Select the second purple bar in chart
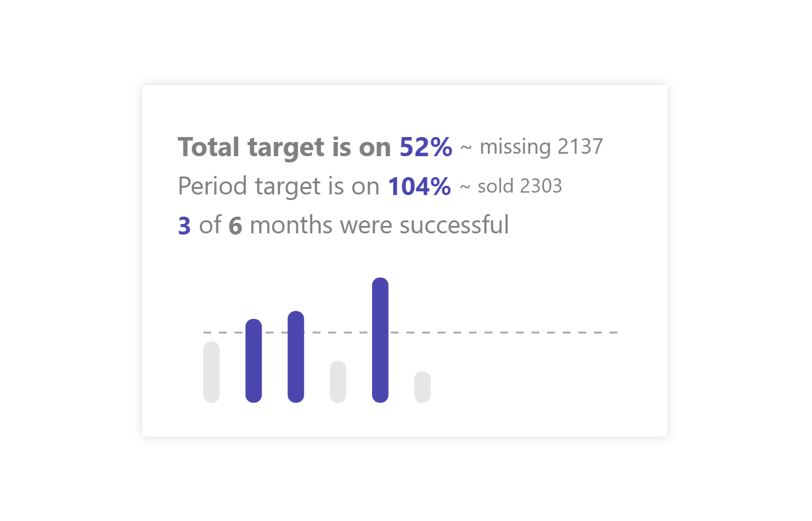The image size is (812, 521). click(x=254, y=361)
